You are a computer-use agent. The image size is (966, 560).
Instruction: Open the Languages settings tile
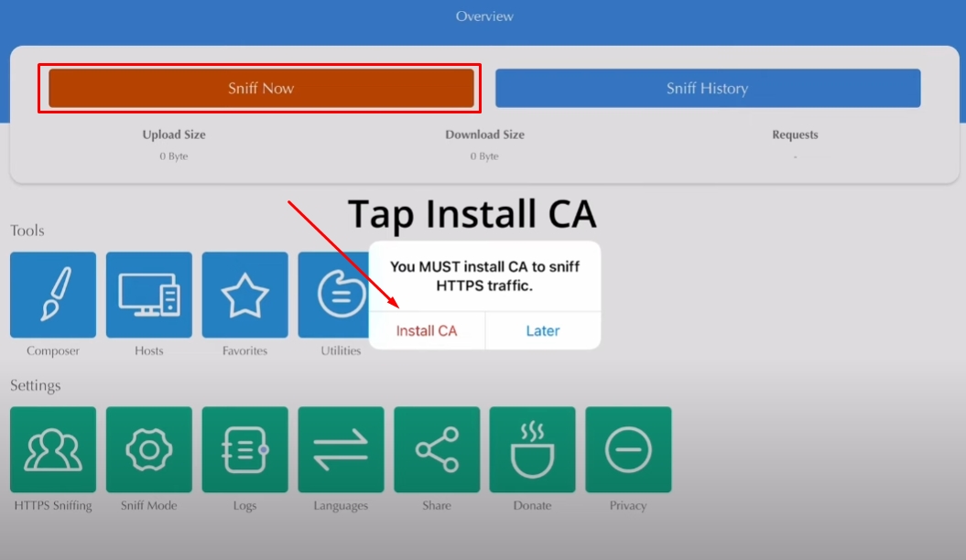pos(341,449)
